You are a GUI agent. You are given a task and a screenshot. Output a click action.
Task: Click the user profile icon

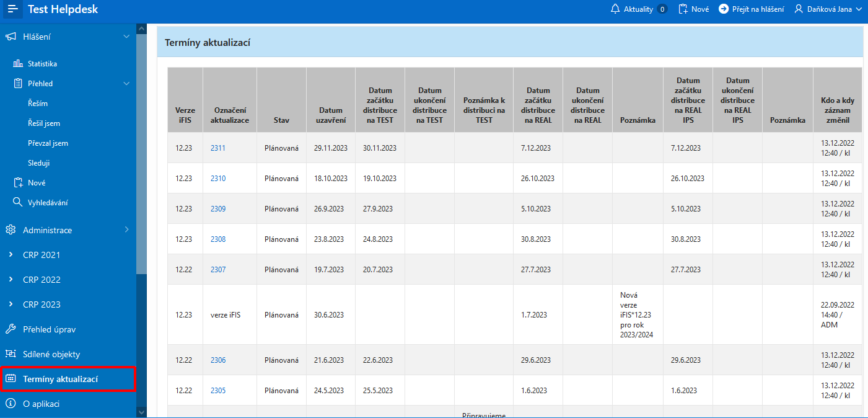(799, 9)
